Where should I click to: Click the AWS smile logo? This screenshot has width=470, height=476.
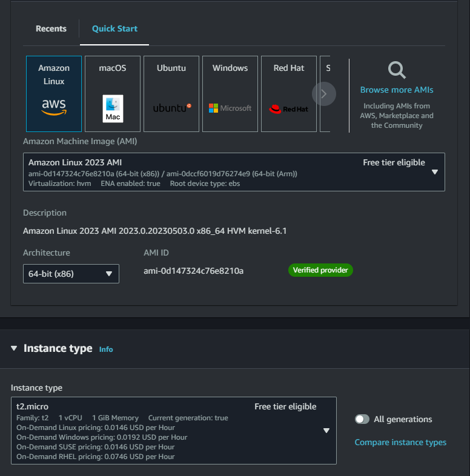[x=54, y=107]
